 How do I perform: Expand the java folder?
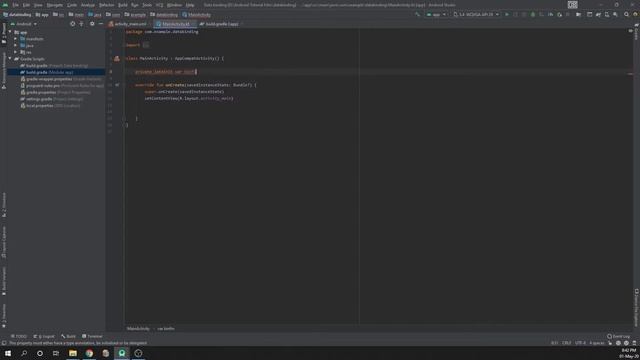[16, 45]
